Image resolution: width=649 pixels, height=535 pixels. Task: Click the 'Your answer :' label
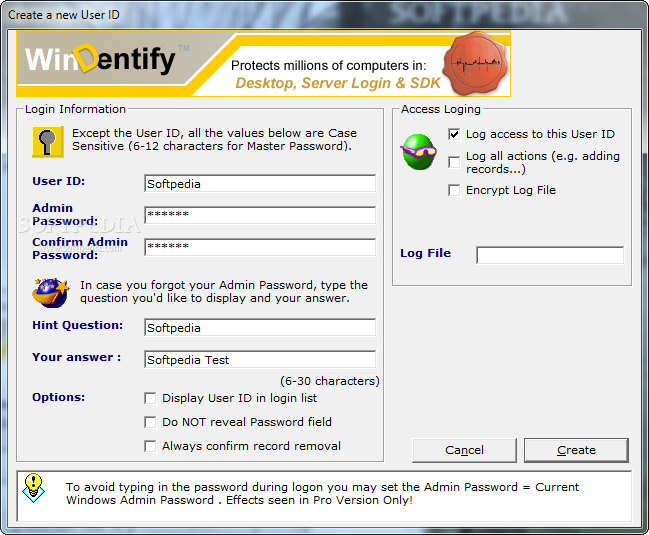click(x=77, y=357)
